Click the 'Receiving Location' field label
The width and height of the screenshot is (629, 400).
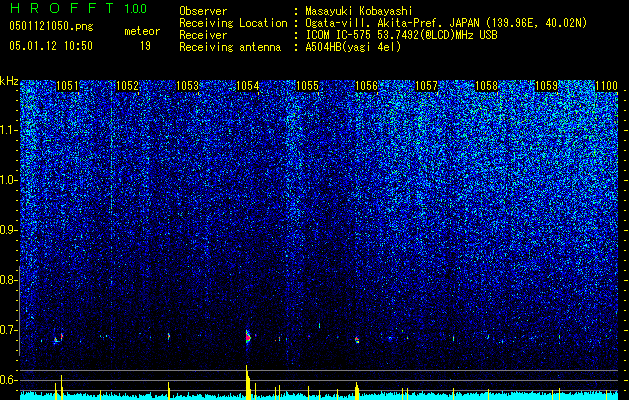pyautogui.click(x=233, y=23)
